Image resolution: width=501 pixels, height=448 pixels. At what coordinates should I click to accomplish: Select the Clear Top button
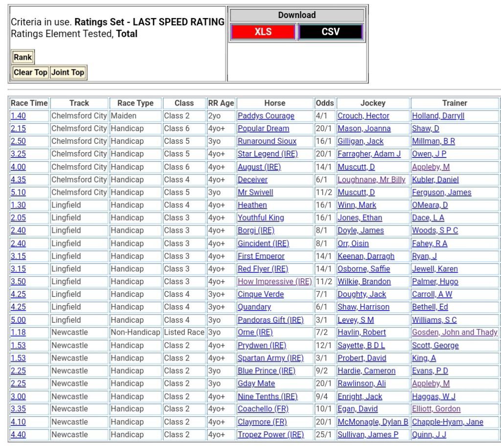[x=30, y=72]
